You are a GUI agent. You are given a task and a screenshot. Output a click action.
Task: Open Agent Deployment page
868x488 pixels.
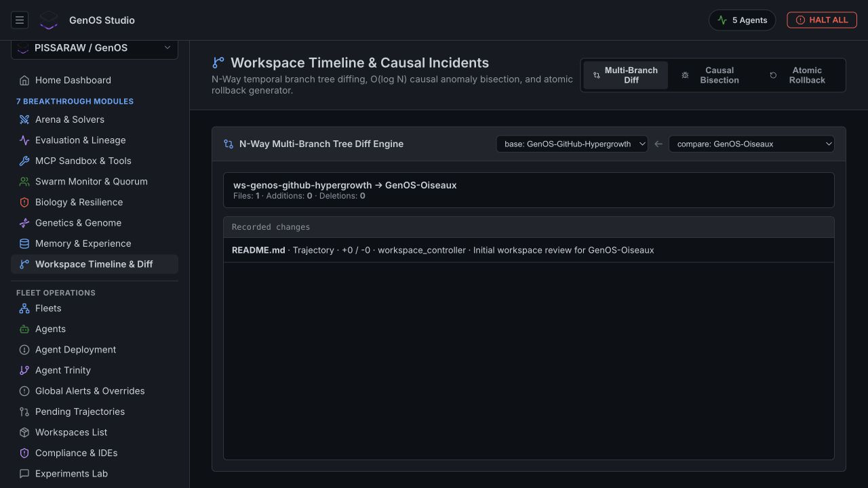[x=94, y=350]
